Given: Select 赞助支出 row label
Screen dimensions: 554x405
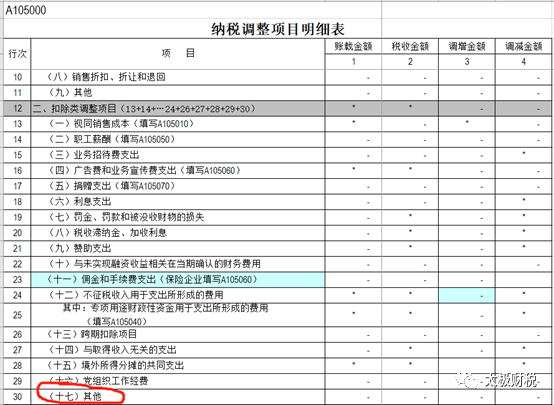Looking at the screenshot, I should (178, 248).
